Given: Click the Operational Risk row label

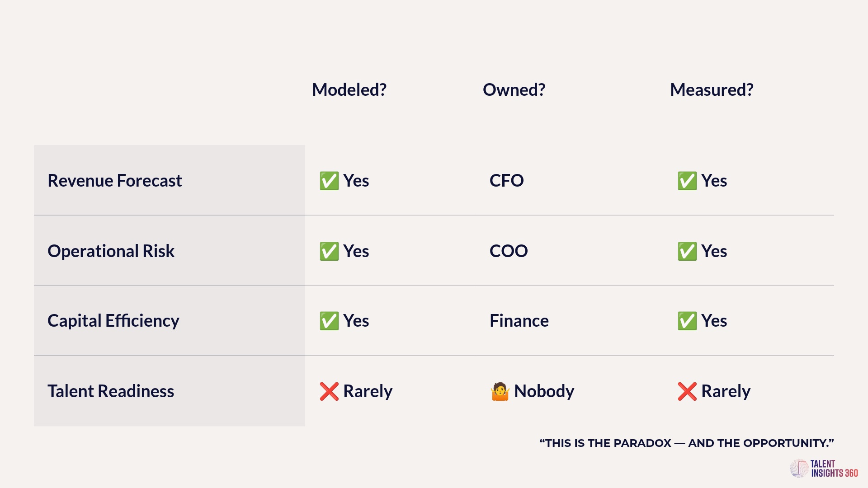Looking at the screenshot, I should tap(111, 251).
